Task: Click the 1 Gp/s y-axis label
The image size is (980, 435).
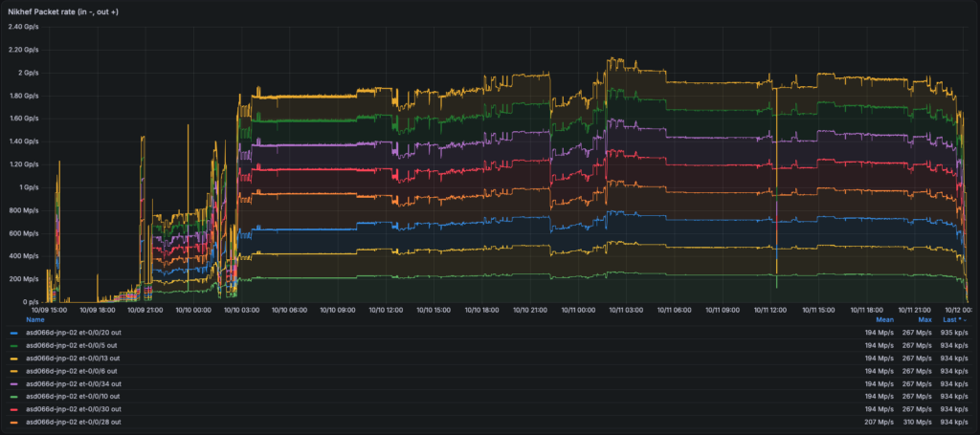Action: click(28, 187)
